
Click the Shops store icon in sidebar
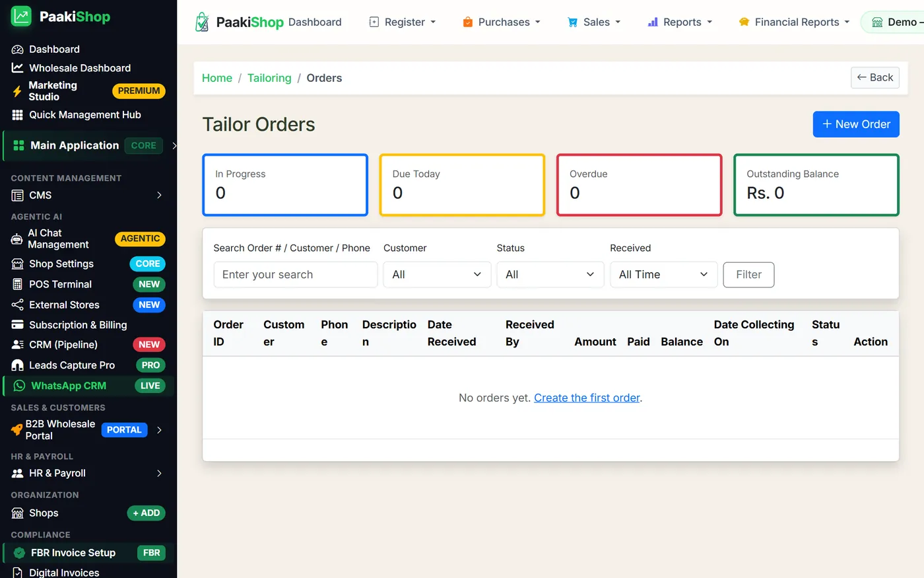point(17,513)
